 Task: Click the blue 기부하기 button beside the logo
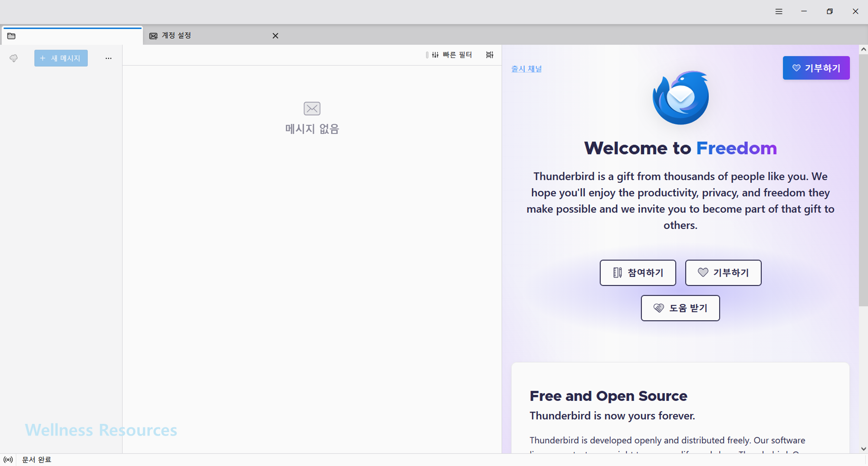click(x=816, y=68)
